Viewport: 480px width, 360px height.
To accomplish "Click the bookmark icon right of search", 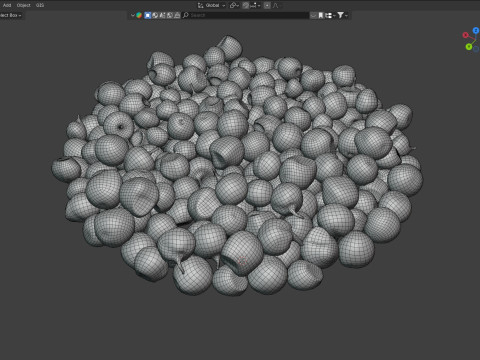I will [x=321, y=15].
